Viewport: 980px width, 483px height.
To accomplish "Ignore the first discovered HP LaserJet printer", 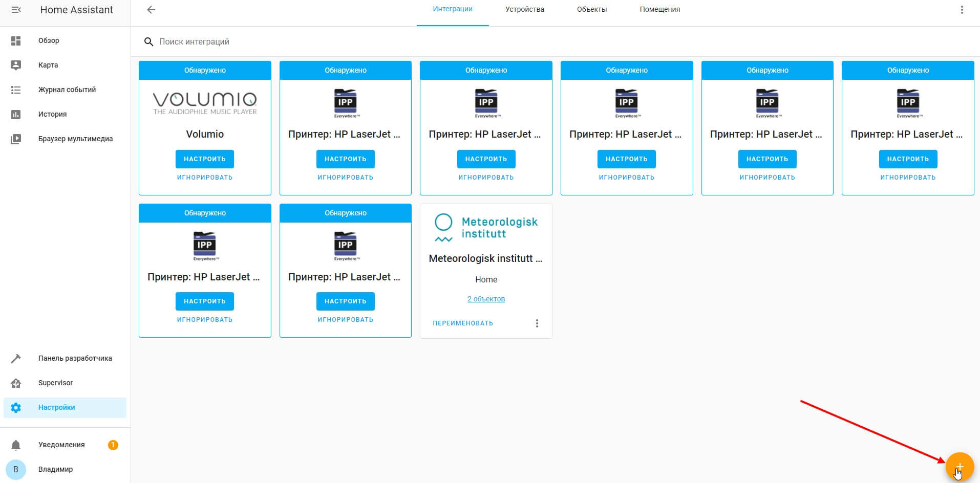I will (x=345, y=177).
